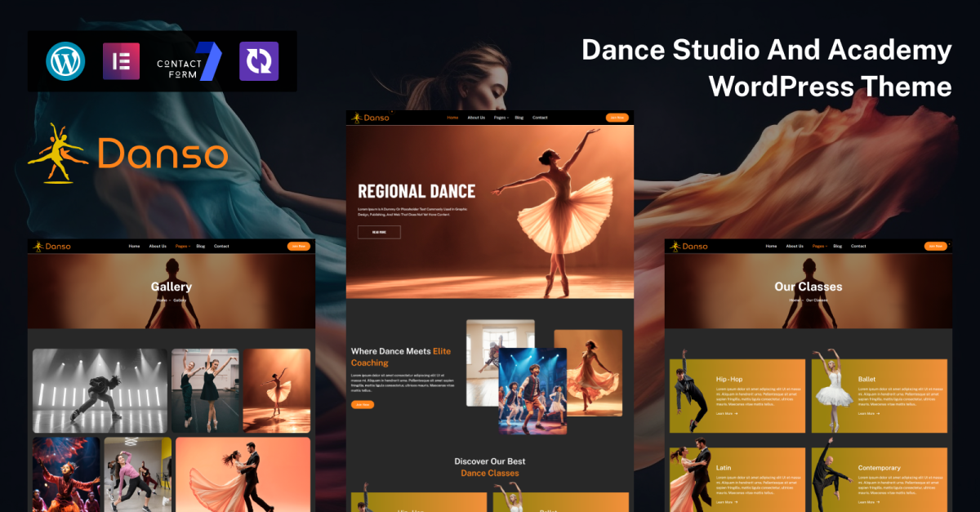Click Learn More link on Hip-Hop card
The image size is (980, 512).
pyautogui.click(x=726, y=413)
